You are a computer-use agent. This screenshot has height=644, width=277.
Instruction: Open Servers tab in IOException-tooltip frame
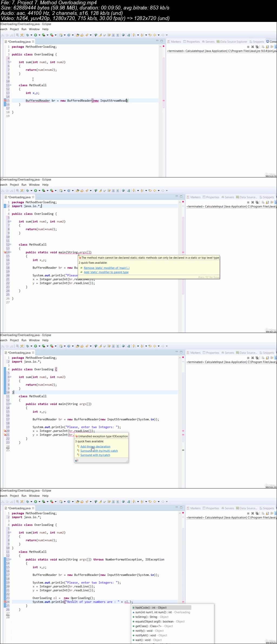[227, 353]
